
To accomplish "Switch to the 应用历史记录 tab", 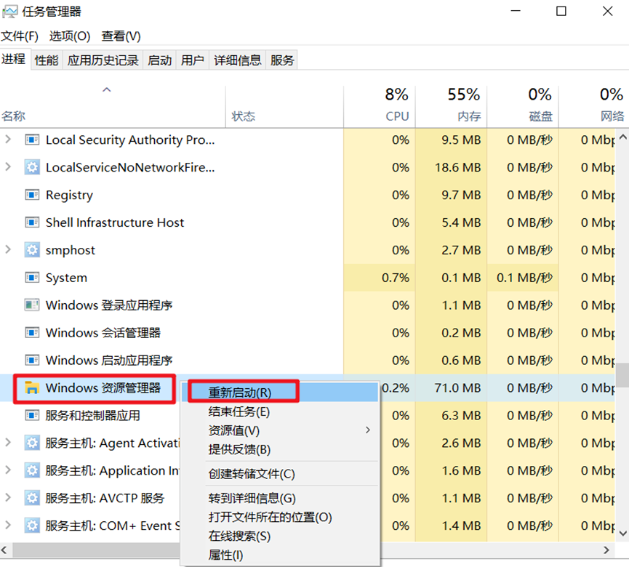I will coord(103,60).
